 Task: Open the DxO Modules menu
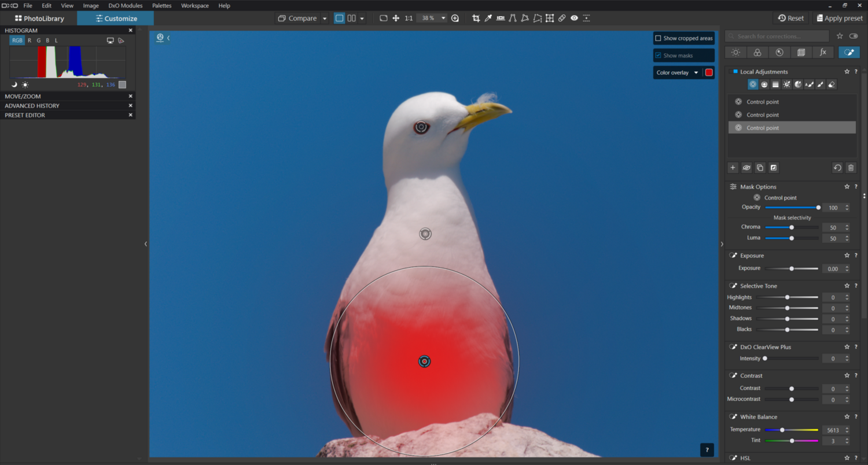(x=125, y=5)
